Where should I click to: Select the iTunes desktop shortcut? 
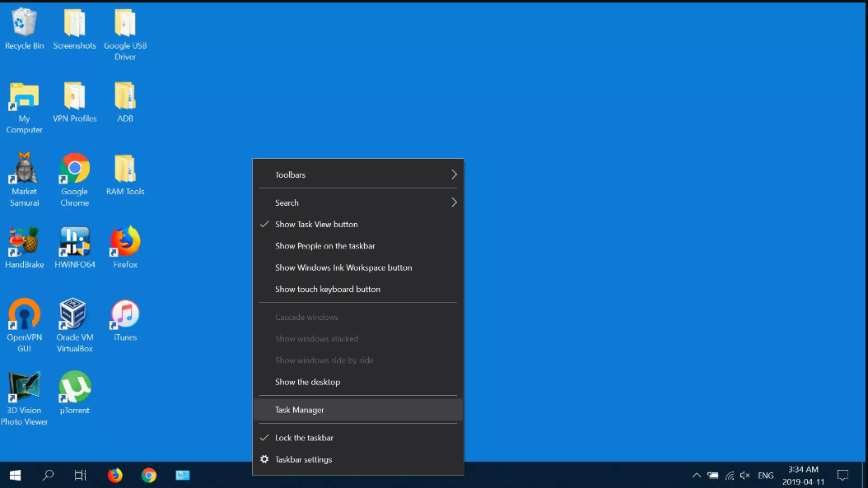pos(125,321)
